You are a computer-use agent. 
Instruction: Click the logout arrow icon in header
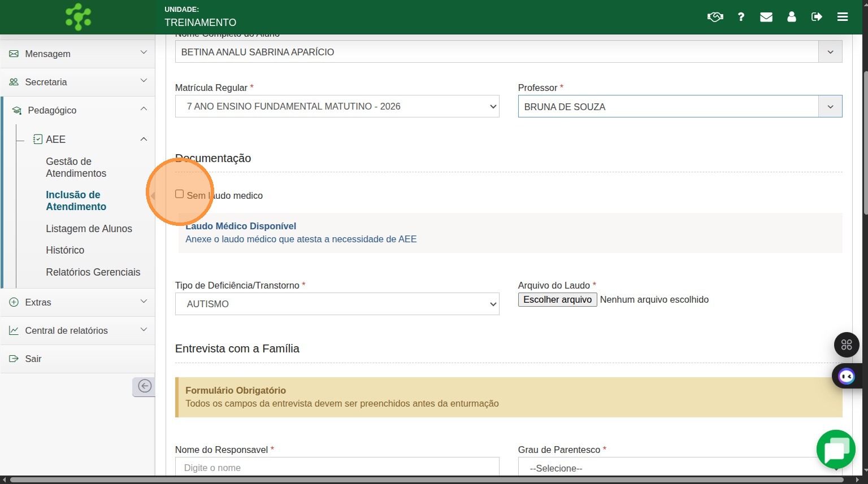click(x=817, y=17)
